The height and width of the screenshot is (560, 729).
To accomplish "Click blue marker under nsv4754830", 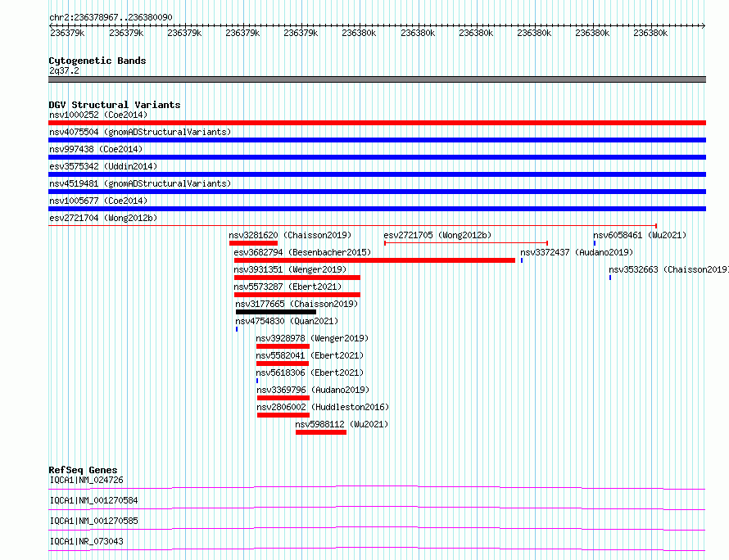I will tap(237, 329).
